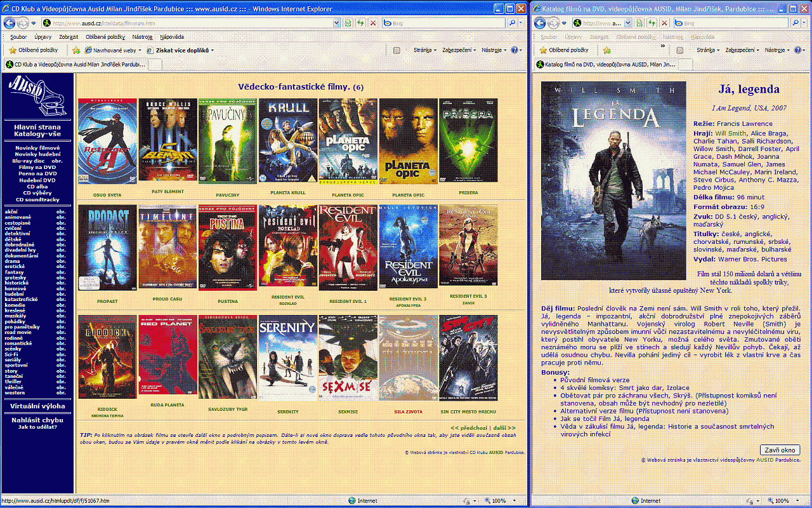This screenshot has height=508, width=812.
Task: Go to the další page link
Action: 503,428
